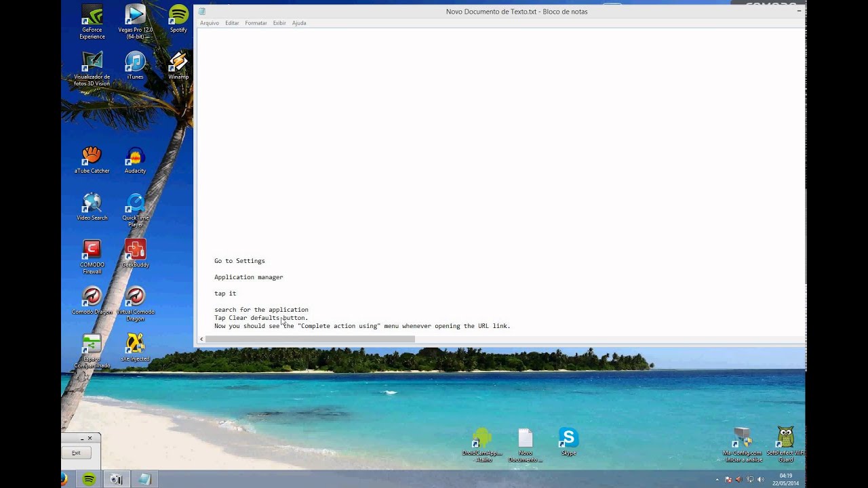Select the Comodo Dragon desktop icon
This screenshot has height=488, width=868.
(92, 301)
